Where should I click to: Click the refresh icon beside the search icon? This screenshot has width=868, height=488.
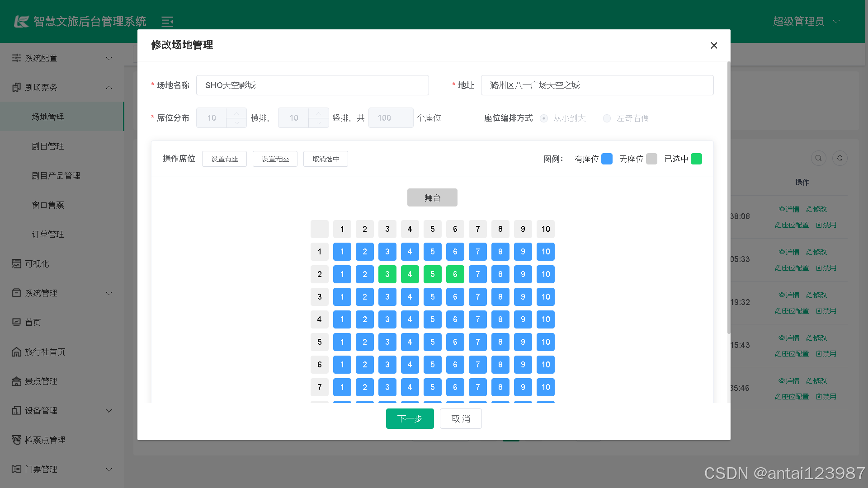(840, 158)
